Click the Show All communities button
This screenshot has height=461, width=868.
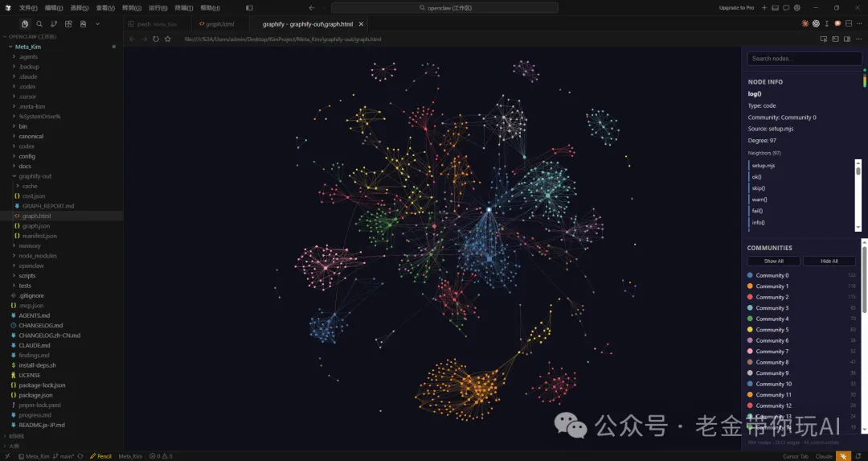pyautogui.click(x=773, y=261)
